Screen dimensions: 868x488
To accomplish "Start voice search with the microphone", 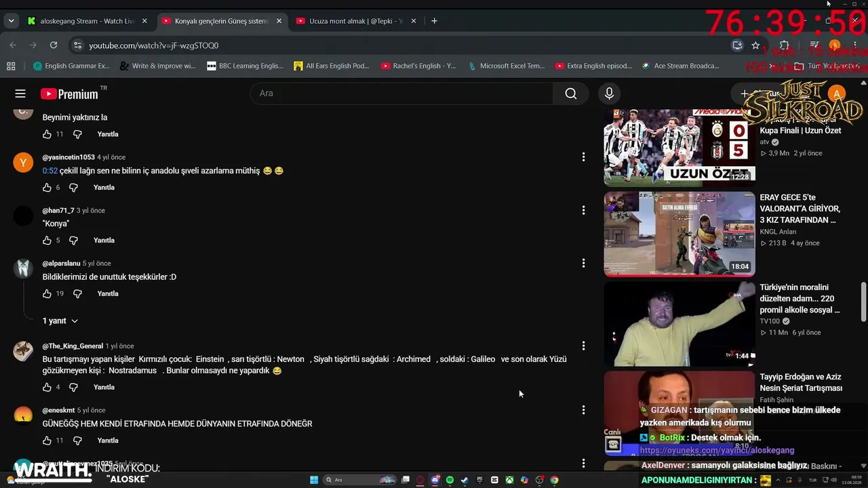I will click(609, 94).
